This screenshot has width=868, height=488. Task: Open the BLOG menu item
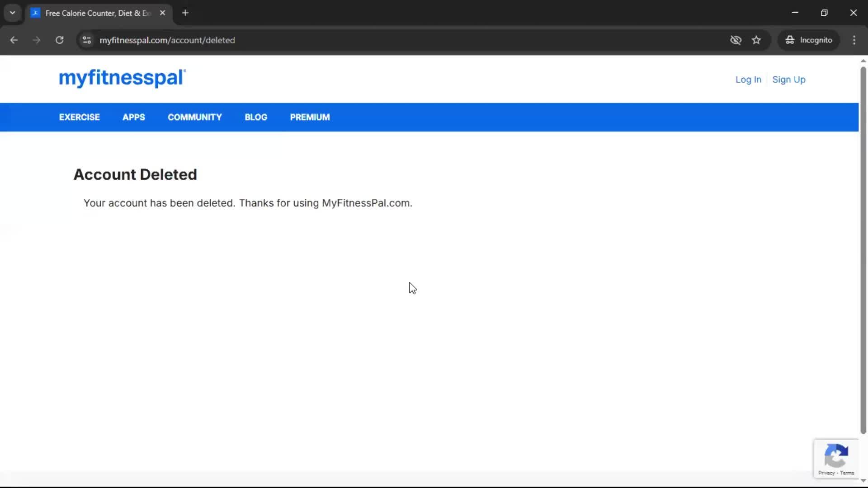pyautogui.click(x=256, y=117)
